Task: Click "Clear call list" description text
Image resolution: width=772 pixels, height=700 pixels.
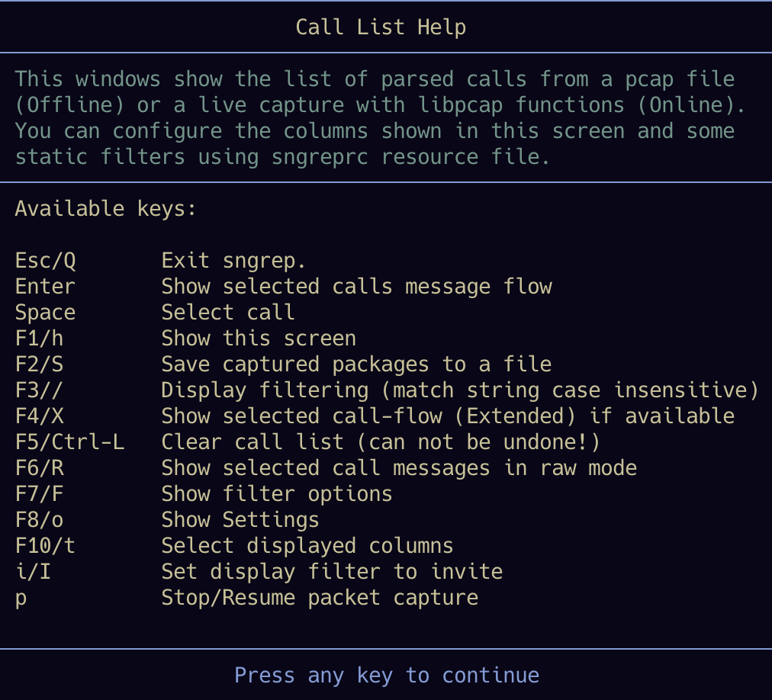Action: [381, 442]
